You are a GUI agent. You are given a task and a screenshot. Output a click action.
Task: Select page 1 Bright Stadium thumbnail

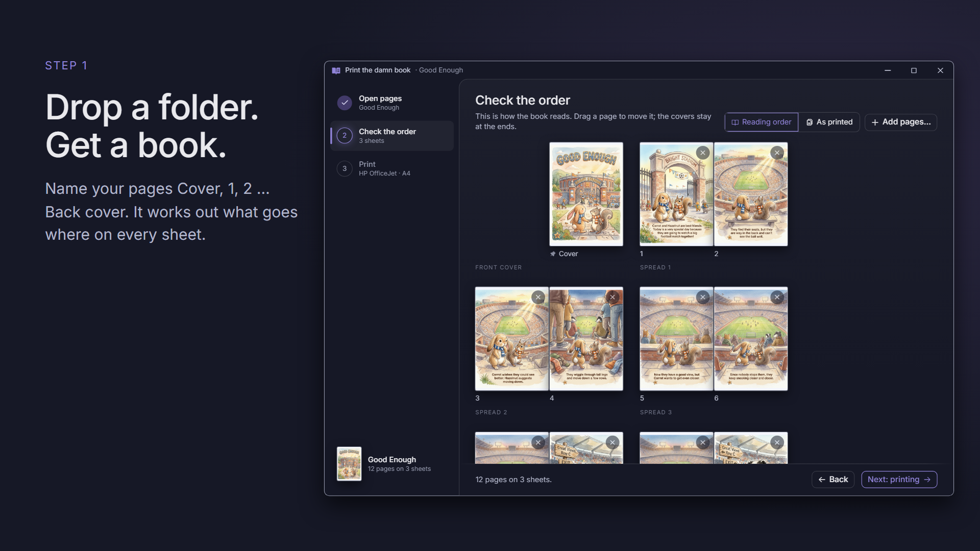(676, 194)
